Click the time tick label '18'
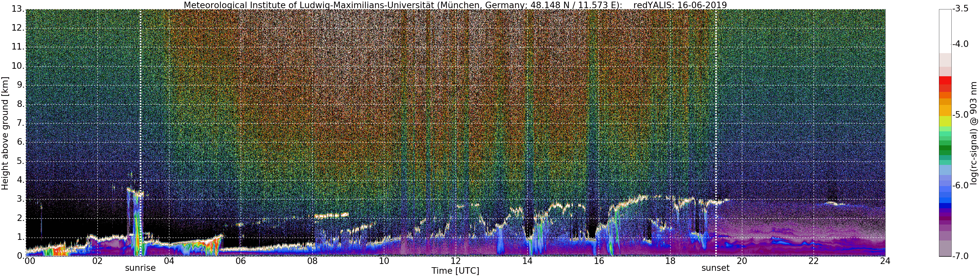The width and height of the screenshot is (980, 277). click(x=670, y=261)
